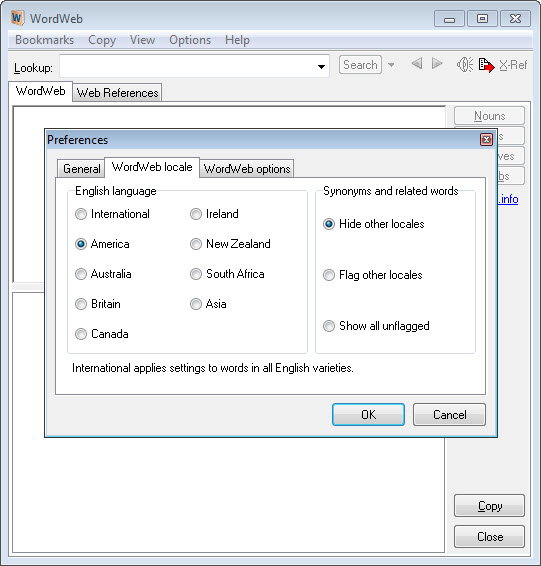
Task: Select Show all unflagged radio button
Action: point(329,326)
